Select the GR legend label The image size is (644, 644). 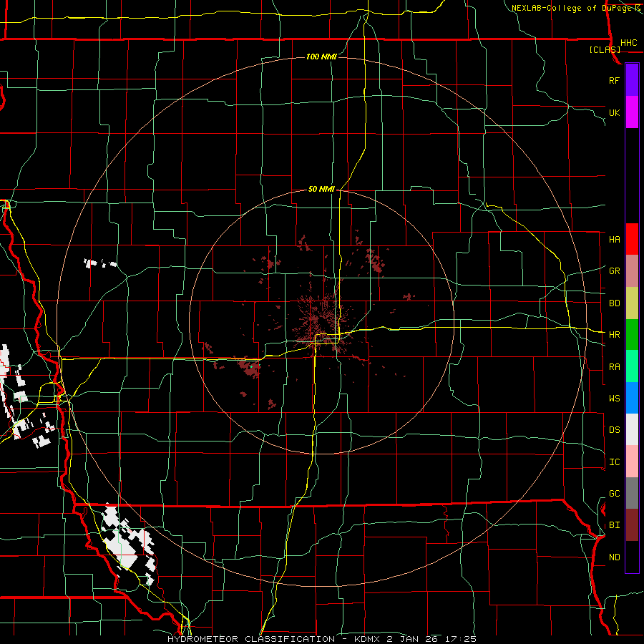coord(614,271)
